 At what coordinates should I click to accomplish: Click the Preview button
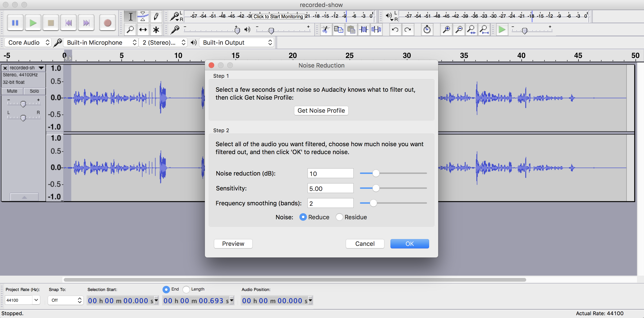[x=233, y=244]
